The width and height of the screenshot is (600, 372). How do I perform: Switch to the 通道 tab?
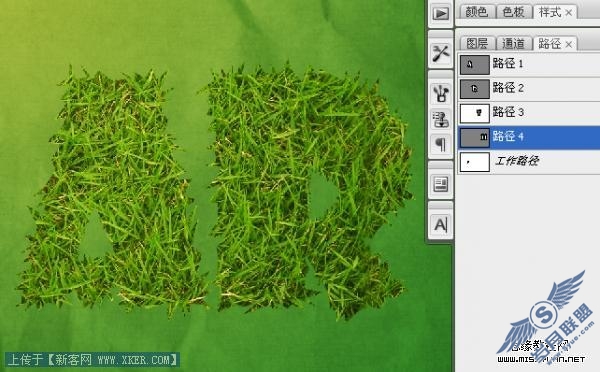coord(513,44)
